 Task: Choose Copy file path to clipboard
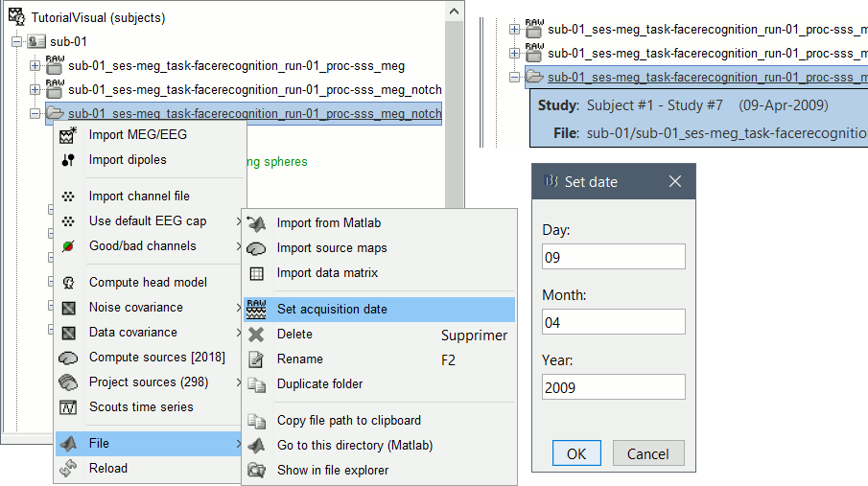348,421
